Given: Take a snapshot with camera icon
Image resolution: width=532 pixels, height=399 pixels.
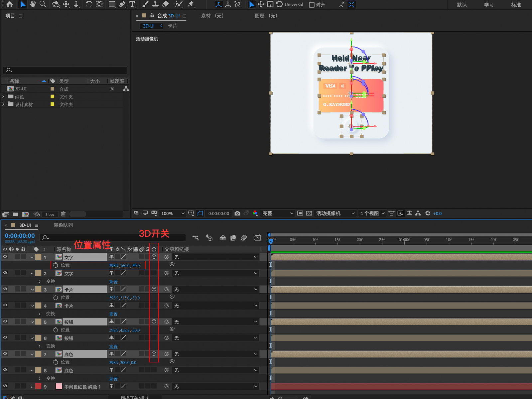Looking at the screenshot, I should (x=237, y=213).
